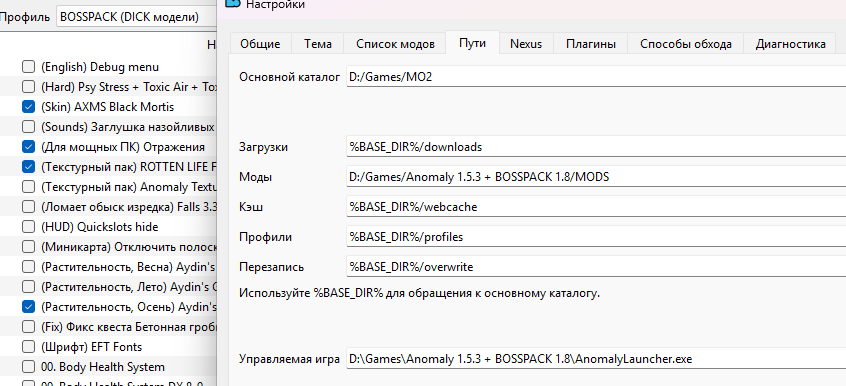Enable 00. Body Health System checkbox
The width and height of the screenshot is (846, 386).
click(28, 367)
